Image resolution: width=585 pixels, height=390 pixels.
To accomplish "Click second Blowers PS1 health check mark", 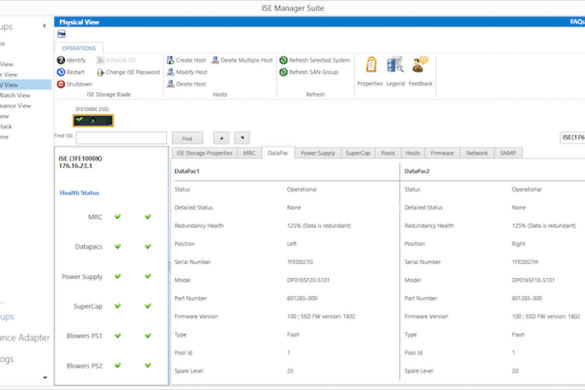I will point(148,336).
